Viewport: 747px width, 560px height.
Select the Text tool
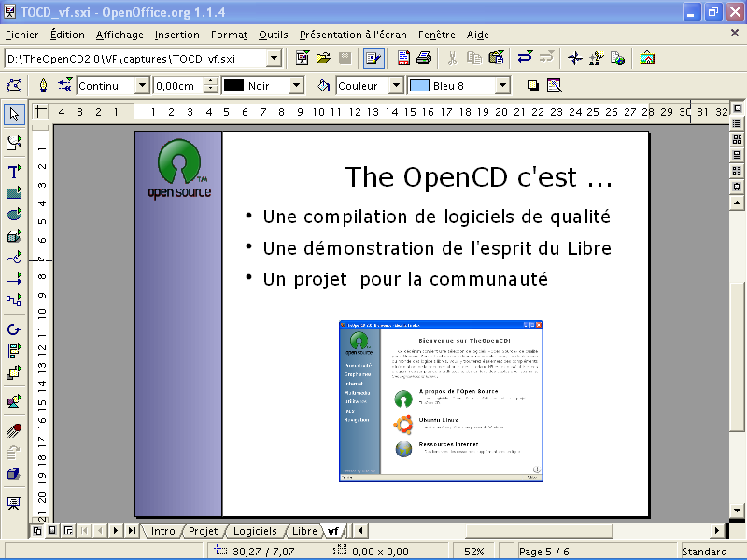pyautogui.click(x=14, y=172)
